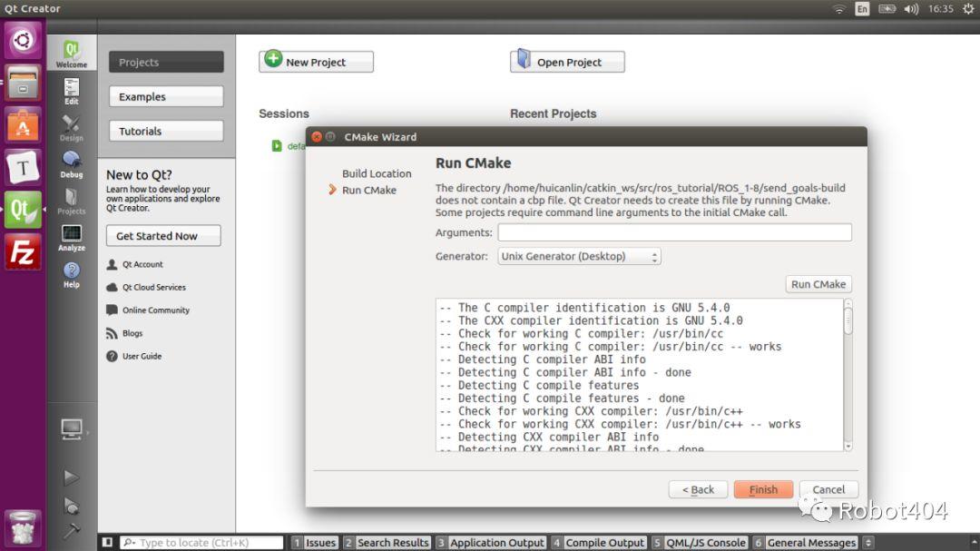Click the Arguments input field

point(674,232)
